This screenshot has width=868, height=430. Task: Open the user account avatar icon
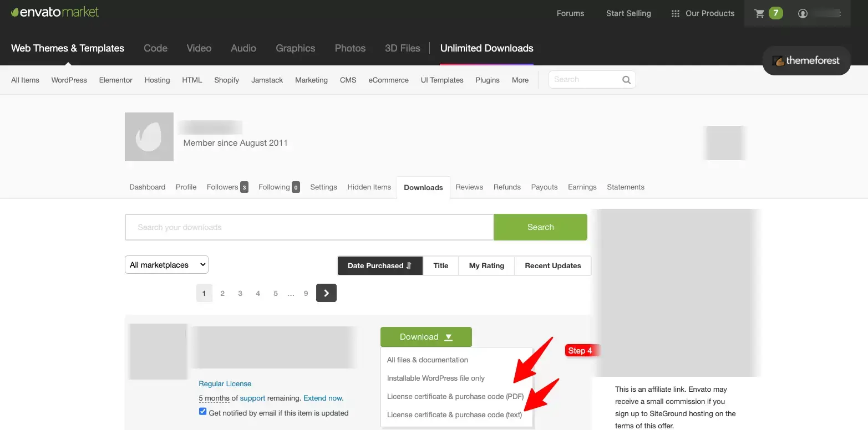click(x=803, y=13)
